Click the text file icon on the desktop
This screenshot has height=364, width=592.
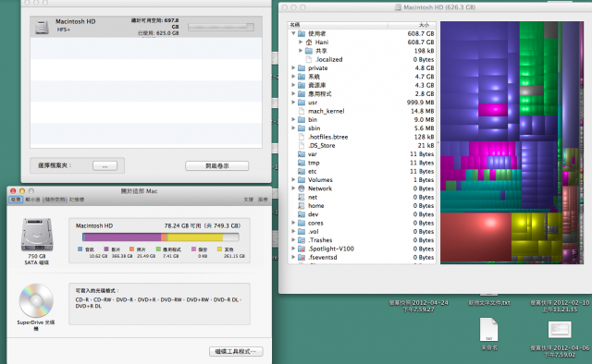coord(488,329)
